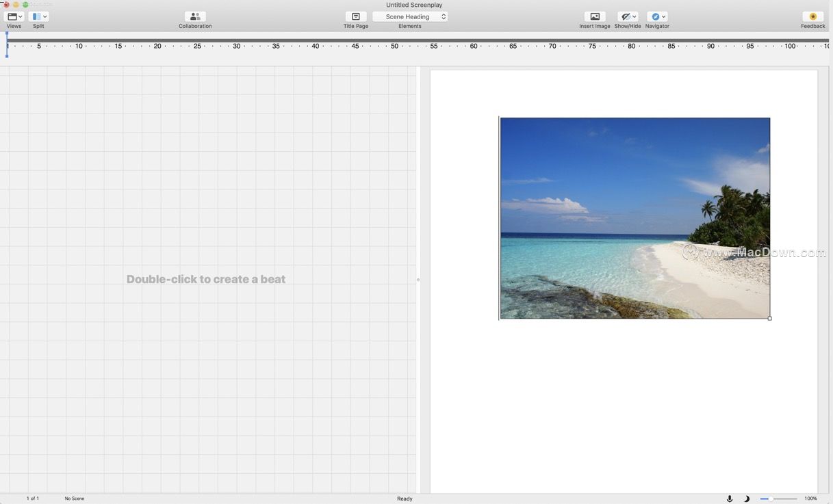Expand the Split dropdown arrow
Screen dimensions: 833x504
pos(44,16)
